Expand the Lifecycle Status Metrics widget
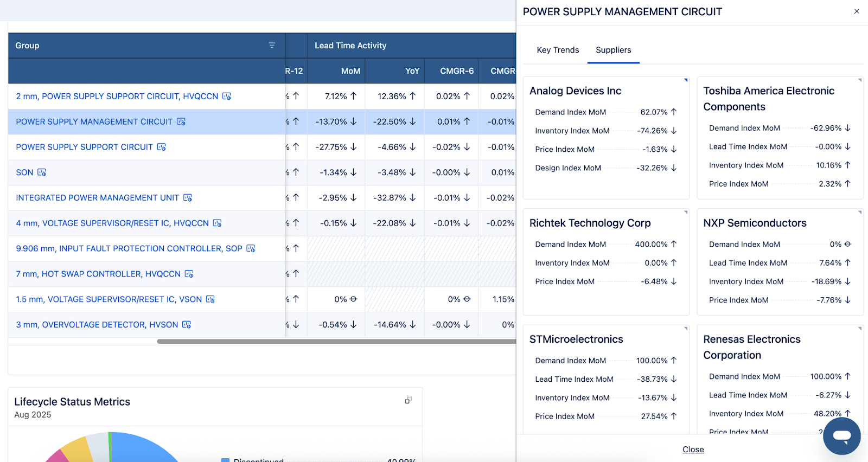The image size is (868, 462). tap(409, 400)
